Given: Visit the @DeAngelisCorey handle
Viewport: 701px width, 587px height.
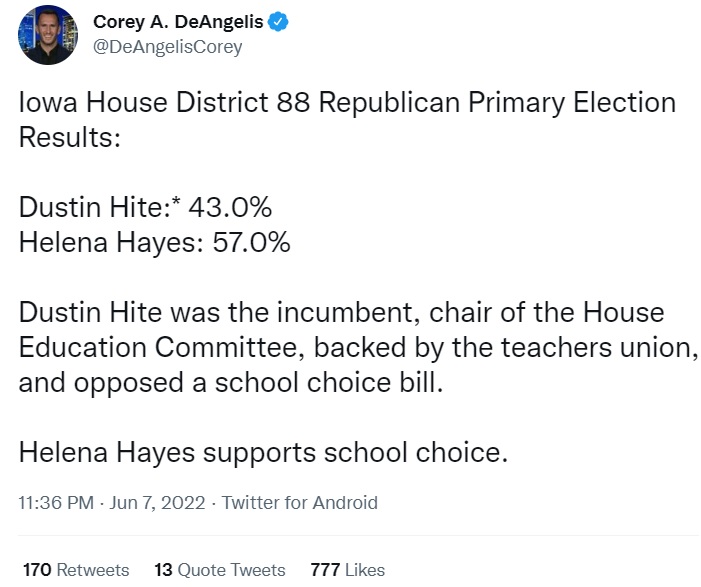Looking at the screenshot, I should point(168,47).
